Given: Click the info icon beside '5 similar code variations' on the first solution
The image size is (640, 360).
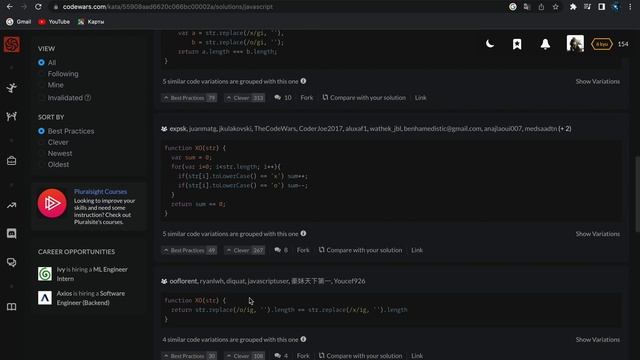Looking at the screenshot, I should (x=303, y=81).
